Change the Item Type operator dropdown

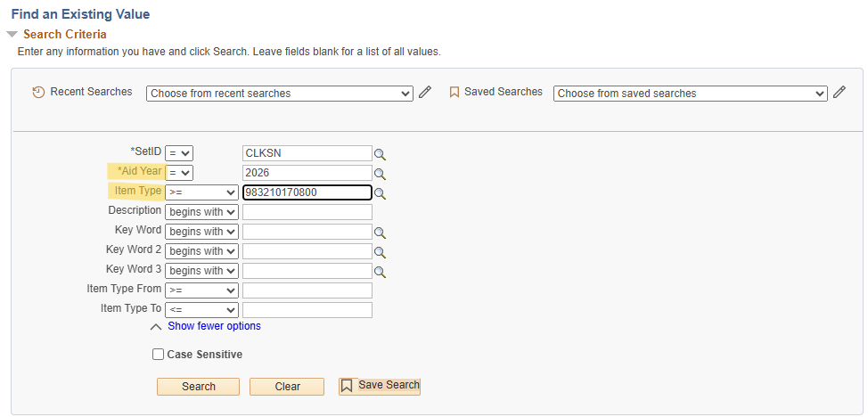[x=201, y=192]
